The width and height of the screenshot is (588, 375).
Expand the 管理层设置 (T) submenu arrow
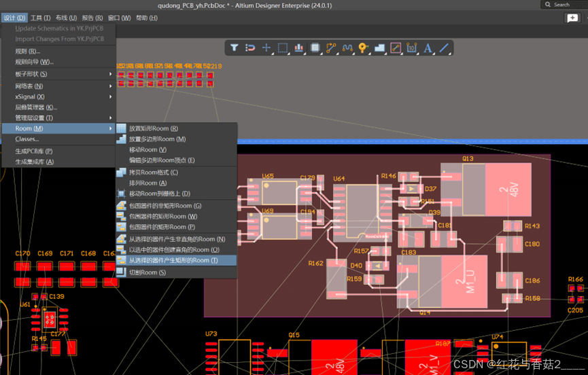(110, 118)
